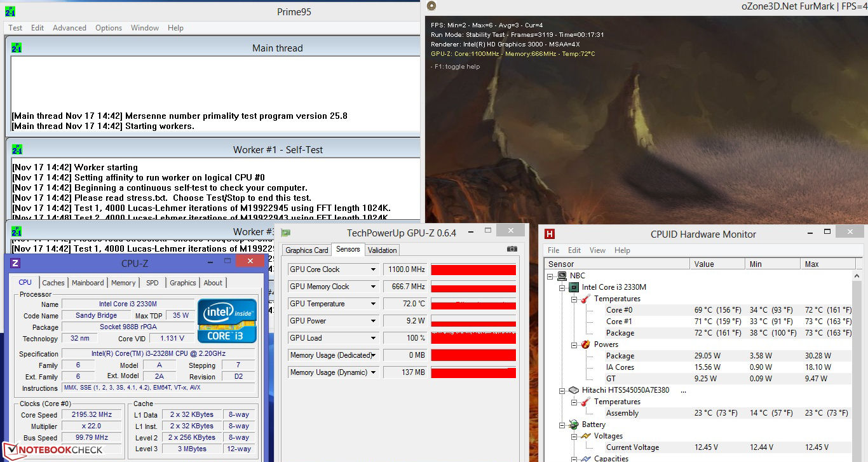The width and height of the screenshot is (868, 462).
Task: Take a GPU-Z screenshot with camera icon
Action: [512, 249]
